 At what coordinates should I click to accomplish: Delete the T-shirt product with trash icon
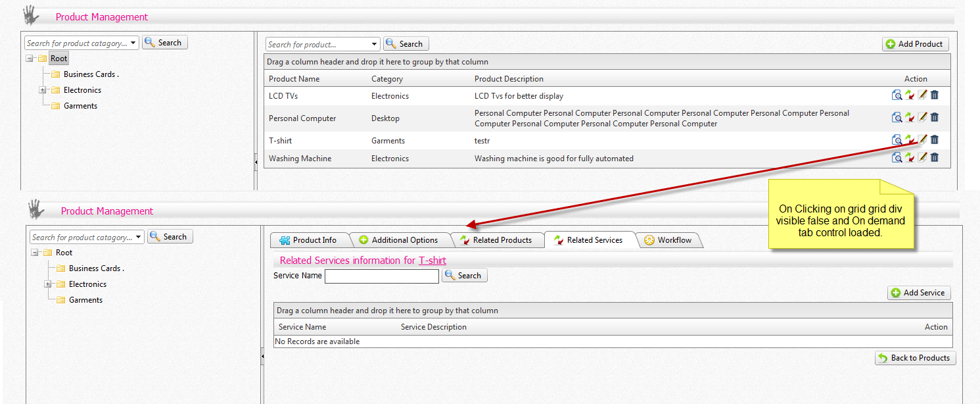coord(935,140)
